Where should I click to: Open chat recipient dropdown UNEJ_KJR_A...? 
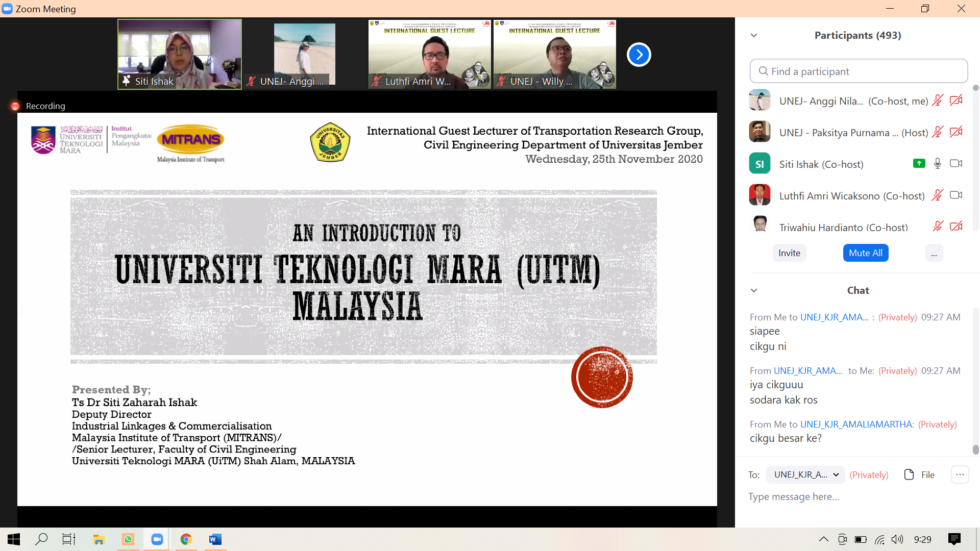click(806, 474)
